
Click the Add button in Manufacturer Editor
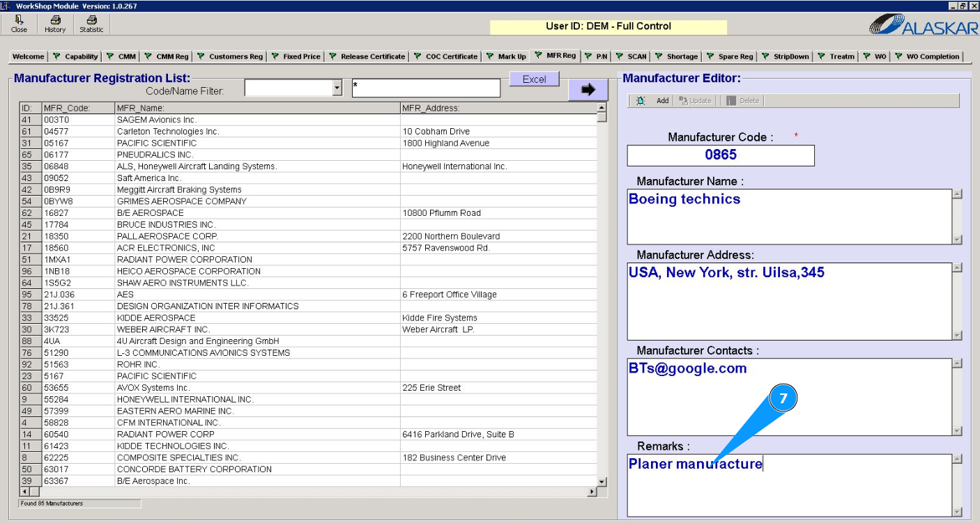tap(652, 101)
